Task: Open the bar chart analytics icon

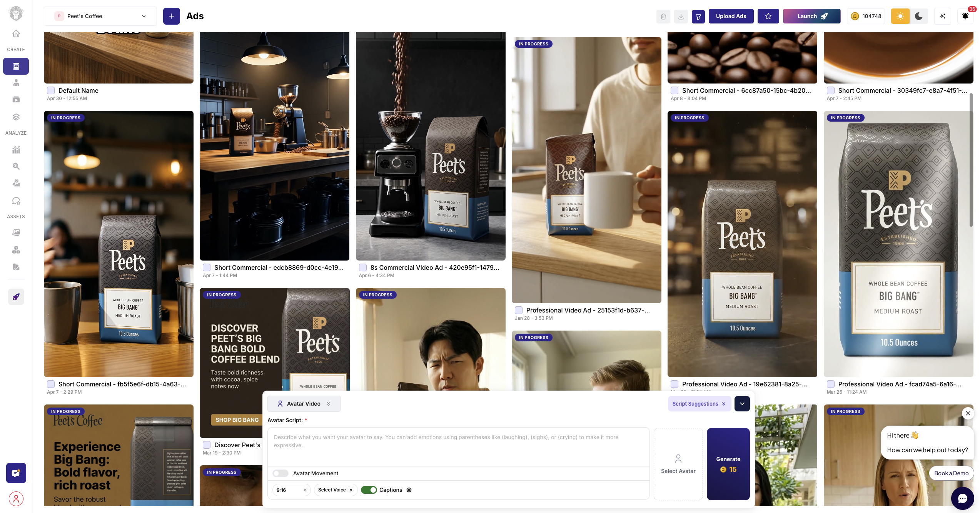Action: pyautogui.click(x=16, y=150)
